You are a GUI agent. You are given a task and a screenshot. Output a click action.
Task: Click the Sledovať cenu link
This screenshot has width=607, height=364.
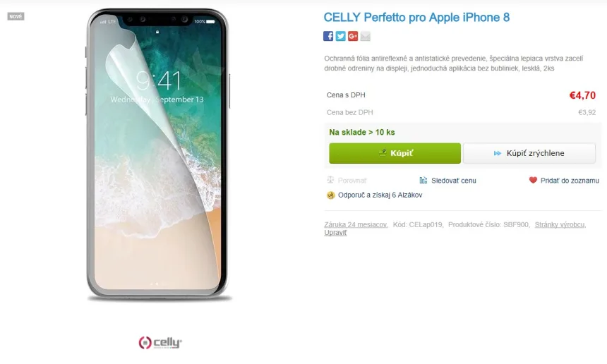[454, 181]
